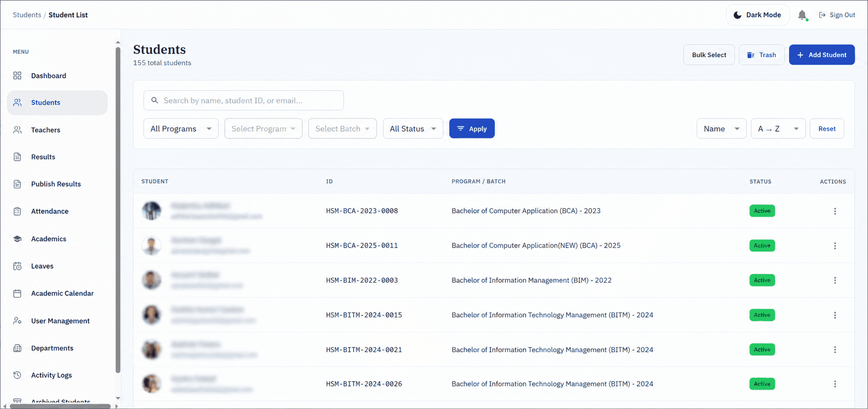Change the A → Z sort order dropdown
Image resolution: width=868 pixels, height=409 pixels.
(778, 129)
